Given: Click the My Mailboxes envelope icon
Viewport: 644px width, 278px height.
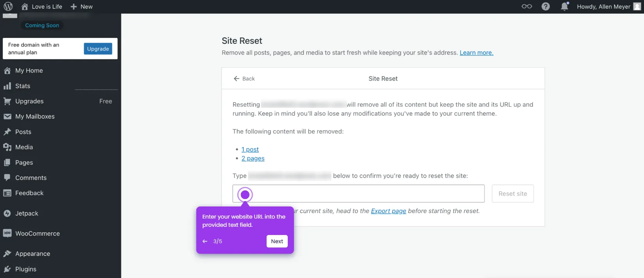Looking at the screenshot, I should click(x=7, y=117).
